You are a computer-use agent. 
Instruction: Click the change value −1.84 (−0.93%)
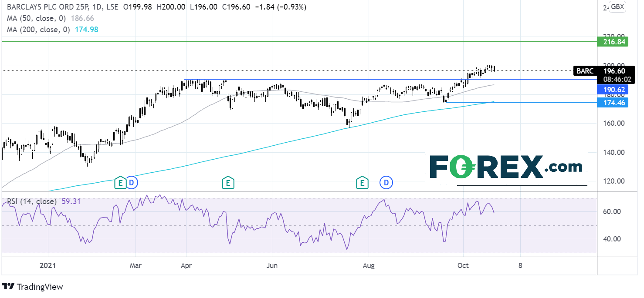(280, 7)
